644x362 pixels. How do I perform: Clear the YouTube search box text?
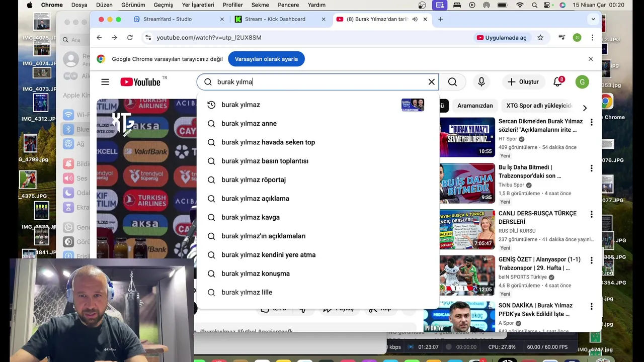pyautogui.click(x=431, y=82)
